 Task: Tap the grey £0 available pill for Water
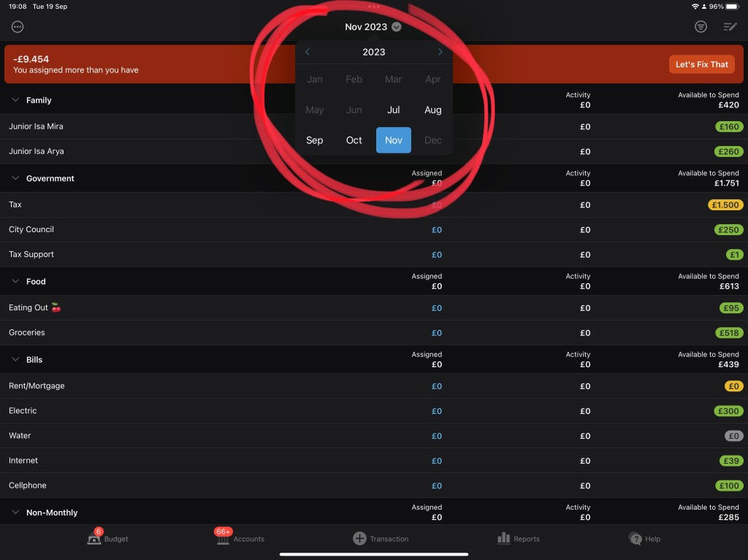tap(733, 435)
